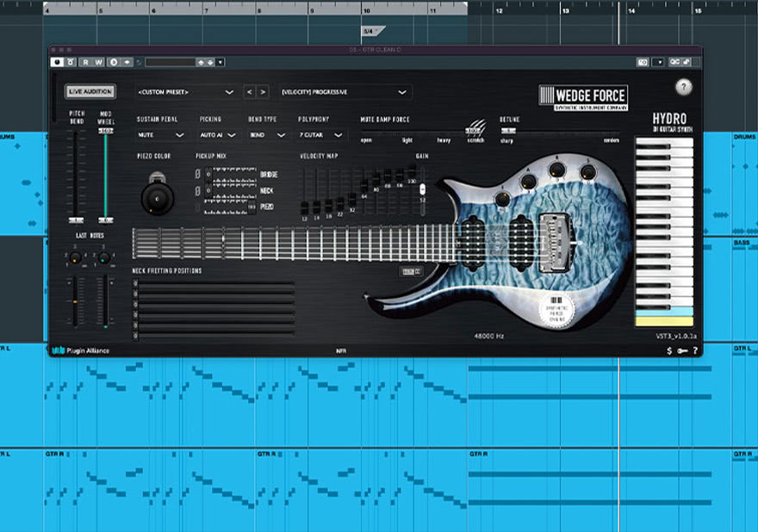Click the Mute Damp Force slider handle
Viewport: 758px width, 532px height.
click(x=473, y=131)
